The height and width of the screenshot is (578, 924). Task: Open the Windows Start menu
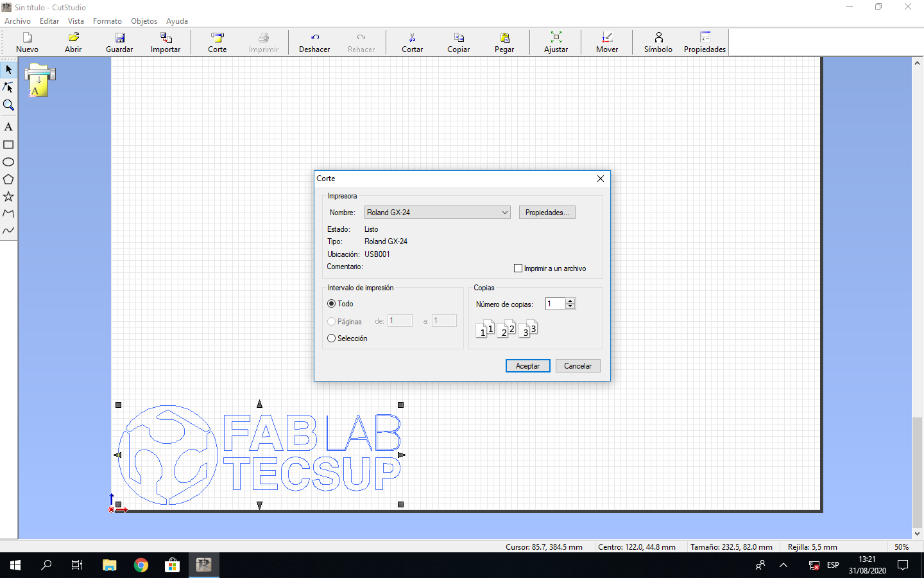pos(15,565)
